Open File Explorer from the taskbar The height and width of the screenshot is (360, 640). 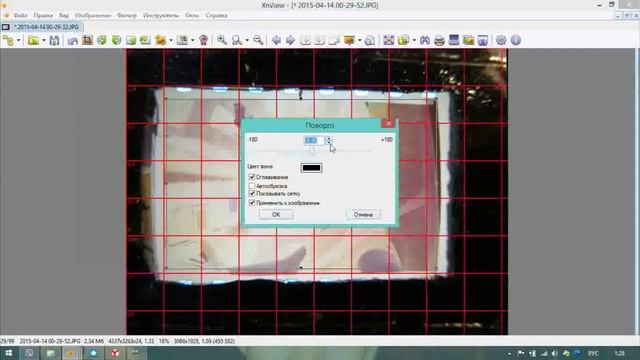(x=51, y=353)
